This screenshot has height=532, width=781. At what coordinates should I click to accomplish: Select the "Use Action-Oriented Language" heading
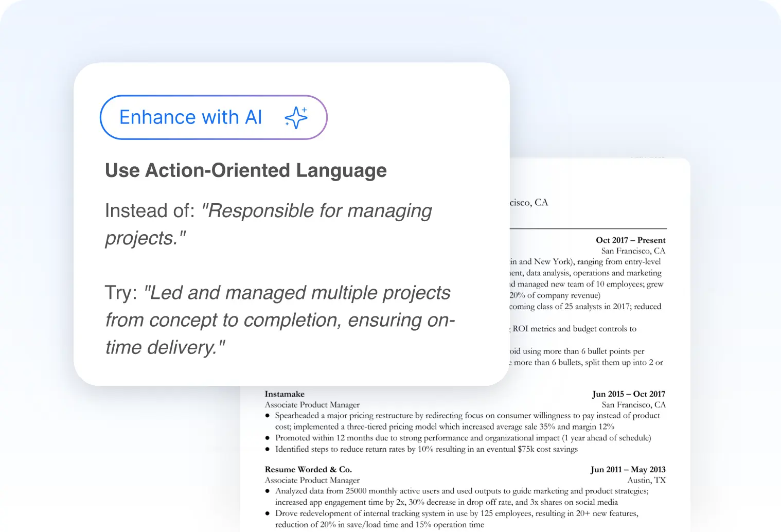pyautogui.click(x=245, y=170)
